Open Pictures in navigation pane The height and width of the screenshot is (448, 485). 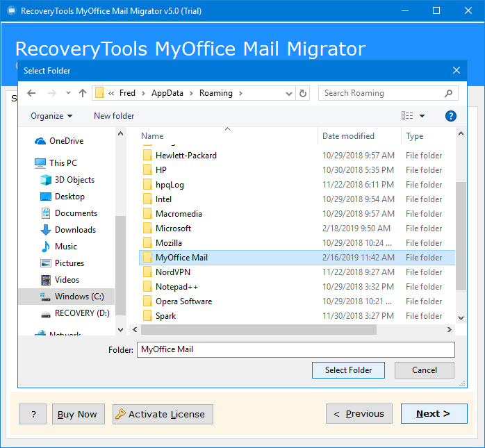click(x=62, y=263)
